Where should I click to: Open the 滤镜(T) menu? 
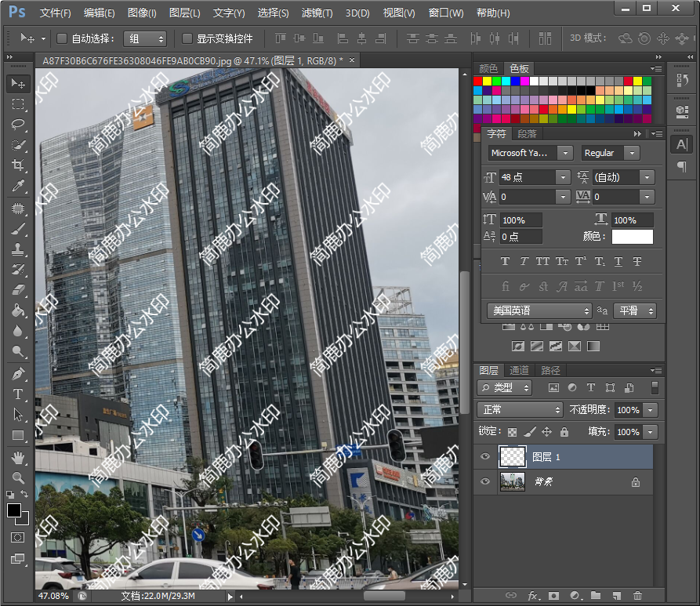(x=317, y=13)
